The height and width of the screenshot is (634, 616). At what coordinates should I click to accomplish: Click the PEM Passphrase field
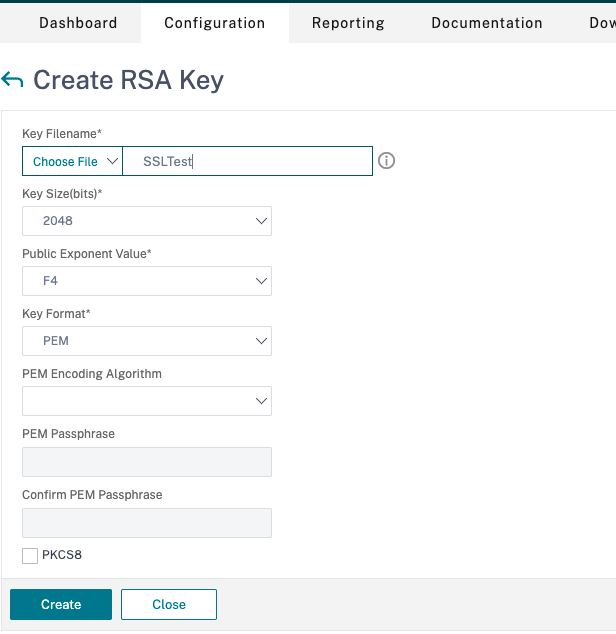coord(147,462)
